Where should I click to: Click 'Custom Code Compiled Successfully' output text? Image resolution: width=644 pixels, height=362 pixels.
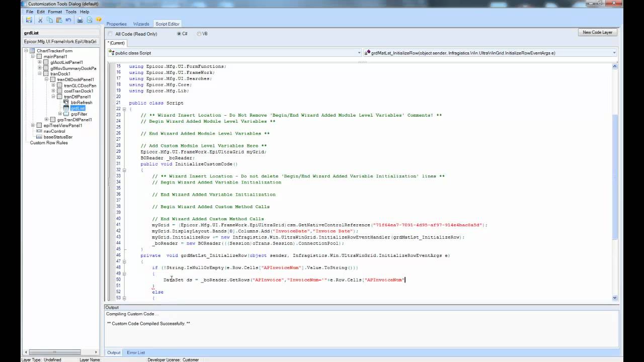tap(148, 323)
